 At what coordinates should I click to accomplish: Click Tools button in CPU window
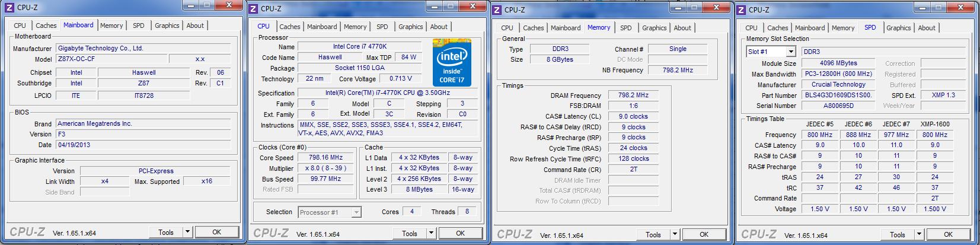click(410, 234)
